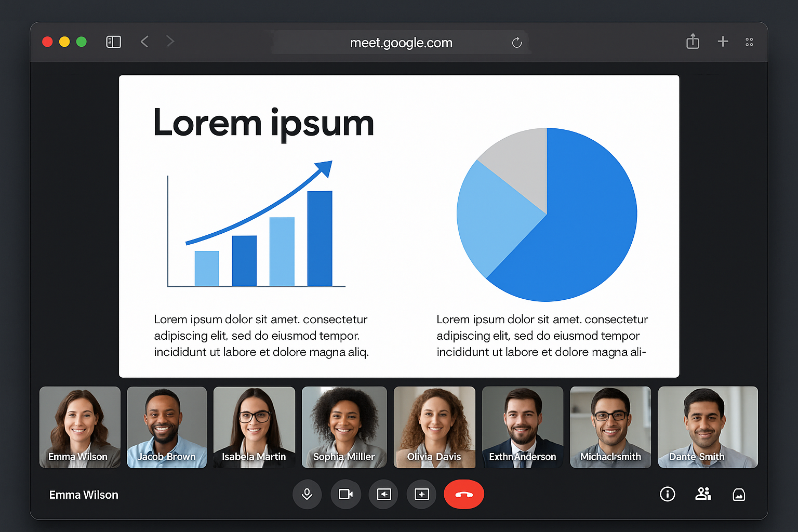Open a new tab with the plus icon
Viewport: 798px width, 532px height.
723,42
